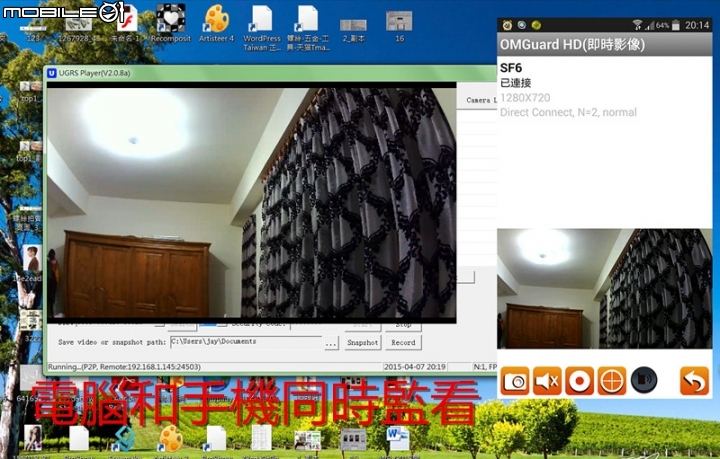Open the Recomposit desktop shortcut
The image size is (720, 459).
tap(170, 23)
